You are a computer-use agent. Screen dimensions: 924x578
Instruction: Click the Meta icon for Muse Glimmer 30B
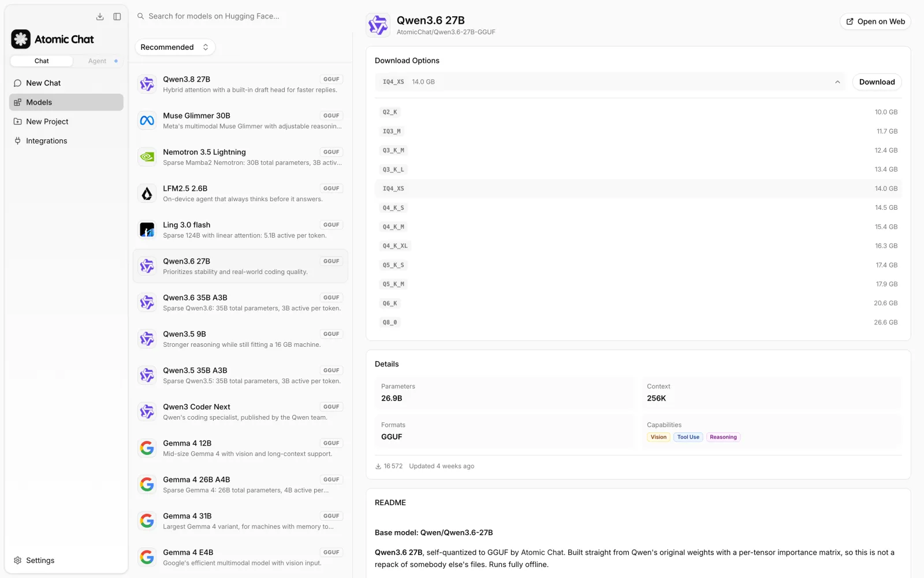(147, 121)
